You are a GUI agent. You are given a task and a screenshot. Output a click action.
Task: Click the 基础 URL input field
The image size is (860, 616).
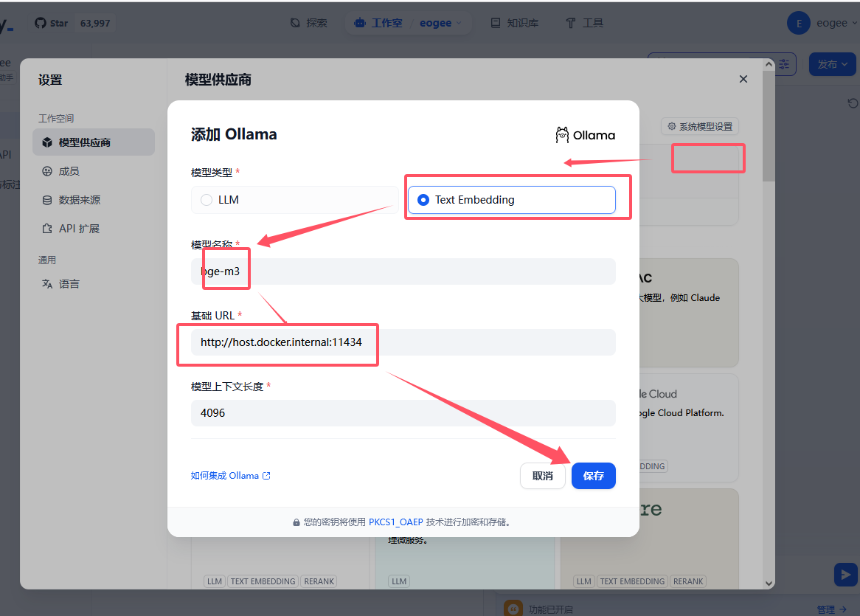pyautogui.click(x=403, y=342)
